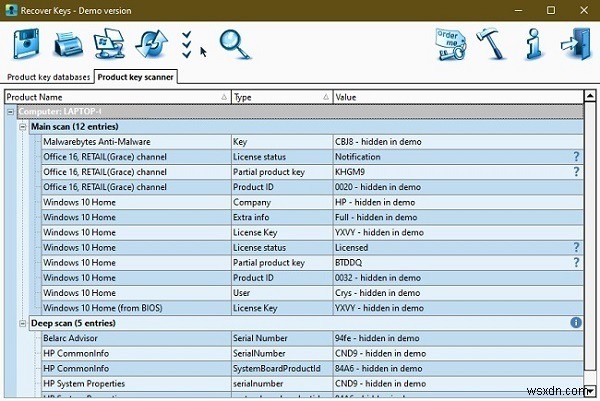The width and height of the screenshot is (600, 401).
Task: Click the Order me keys icon
Action: [451, 44]
